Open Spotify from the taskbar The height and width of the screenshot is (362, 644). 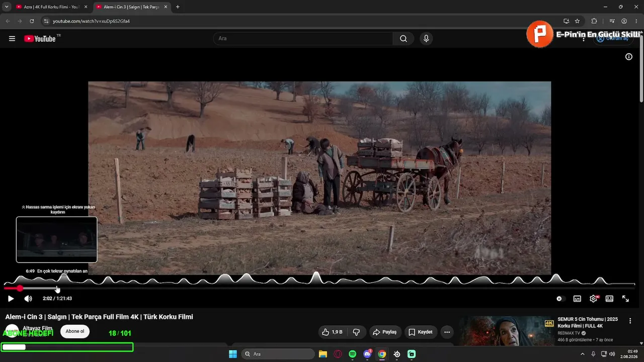[352, 354]
